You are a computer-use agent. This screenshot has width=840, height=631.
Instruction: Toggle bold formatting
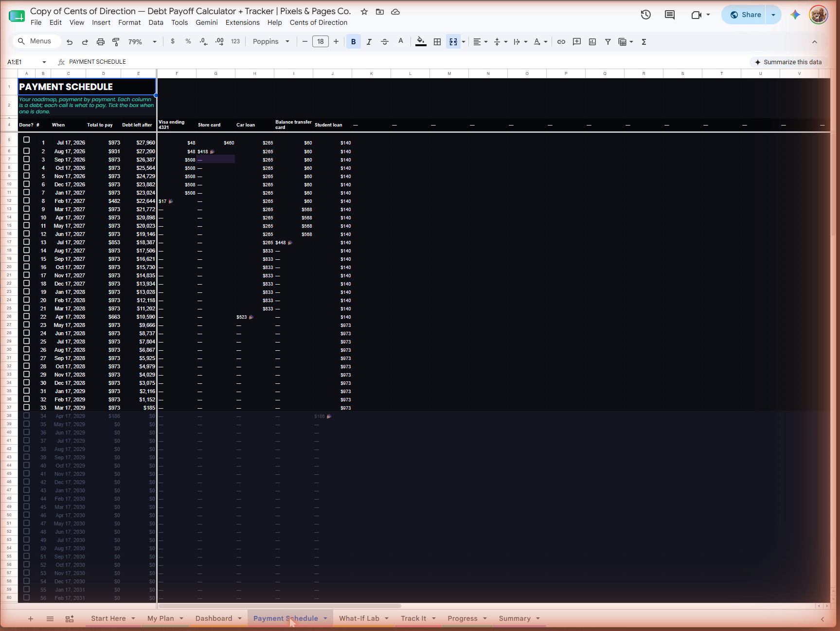pos(354,42)
